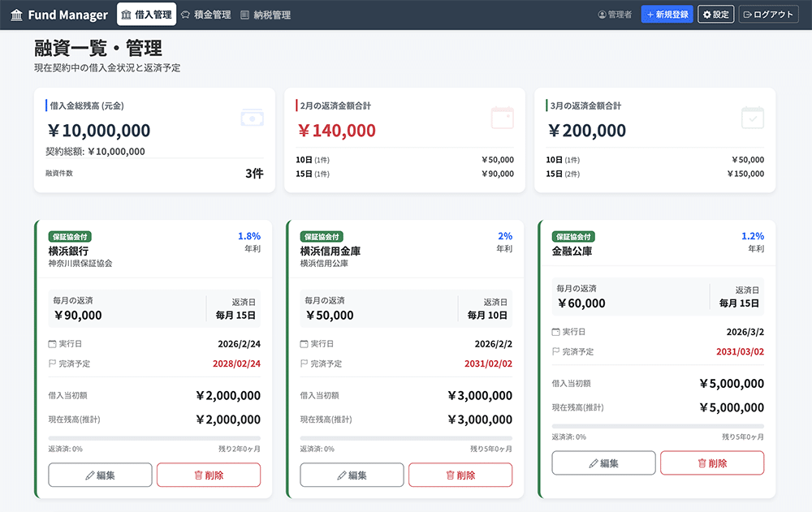Open 設定 settings
The width and height of the screenshot is (812, 512).
tap(715, 15)
